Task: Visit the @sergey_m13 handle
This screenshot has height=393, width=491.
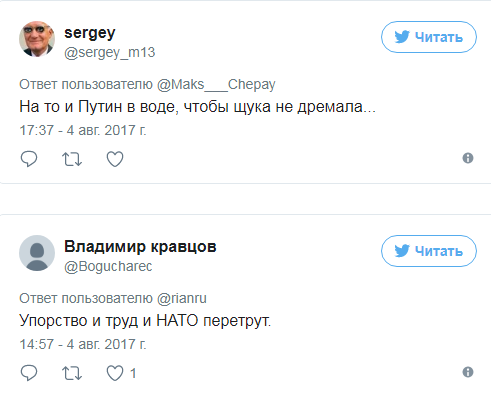Action: 110,53
